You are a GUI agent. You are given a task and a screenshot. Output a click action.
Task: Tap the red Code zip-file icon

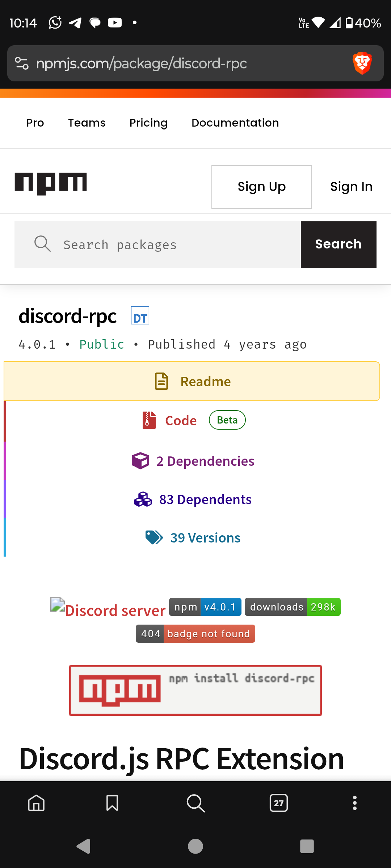pyautogui.click(x=149, y=420)
